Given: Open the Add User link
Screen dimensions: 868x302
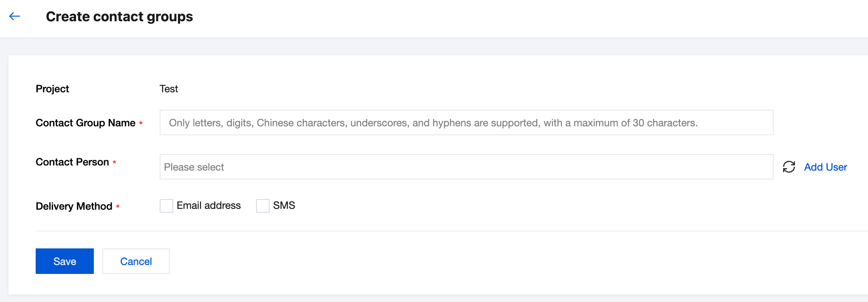Looking at the screenshot, I should 825,167.
